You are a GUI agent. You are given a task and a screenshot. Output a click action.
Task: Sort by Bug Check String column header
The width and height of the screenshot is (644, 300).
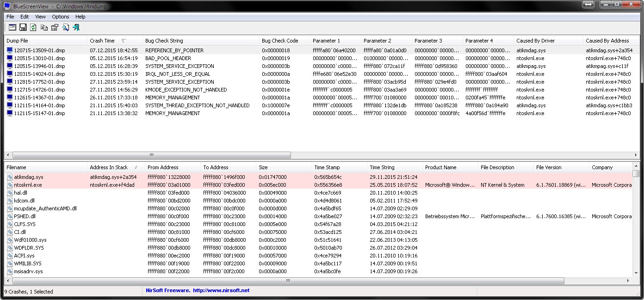[x=201, y=41]
